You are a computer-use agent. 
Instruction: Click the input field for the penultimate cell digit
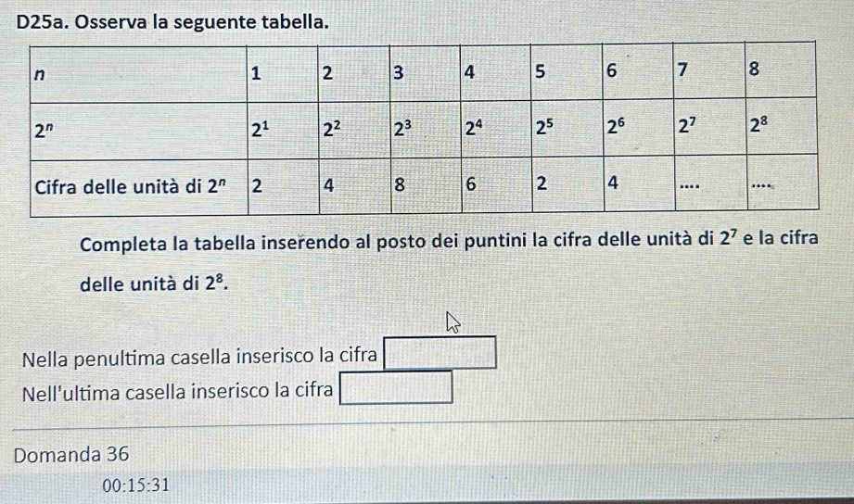(440, 355)
